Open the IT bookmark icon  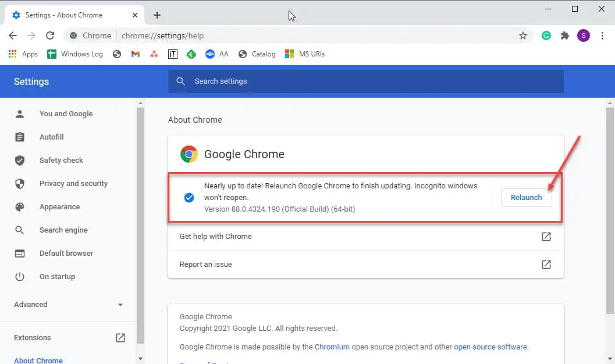pyautogui.click(x=173, y=54)
